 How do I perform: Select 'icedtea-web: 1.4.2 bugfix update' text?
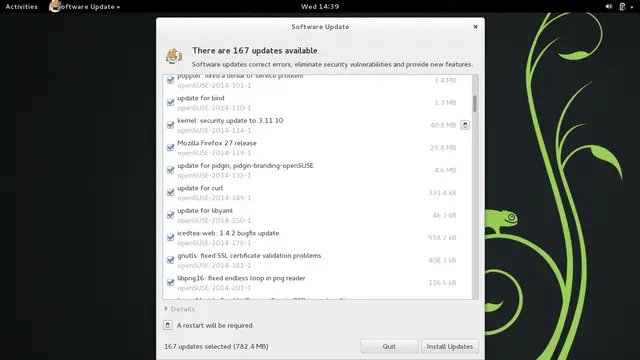click(x=228, y=233)
